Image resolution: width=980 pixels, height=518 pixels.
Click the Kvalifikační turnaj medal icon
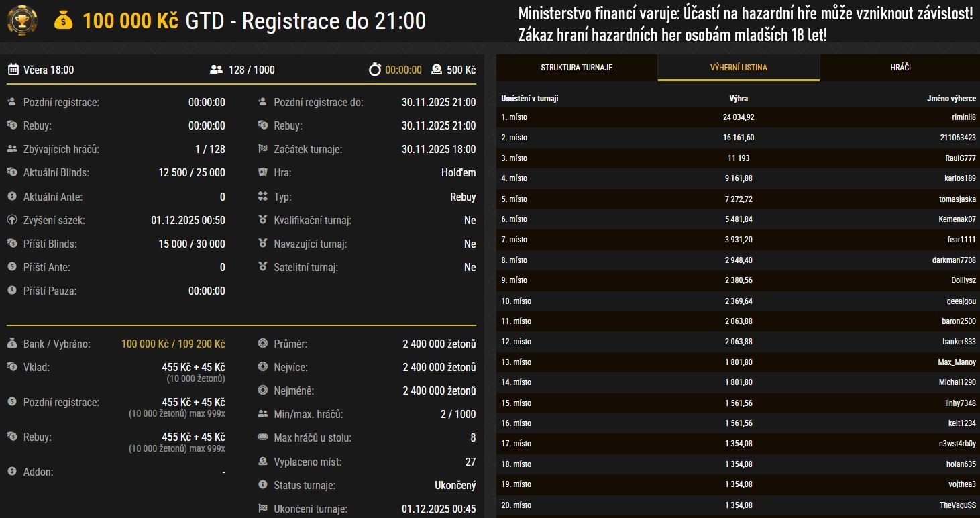coord(263,220)
